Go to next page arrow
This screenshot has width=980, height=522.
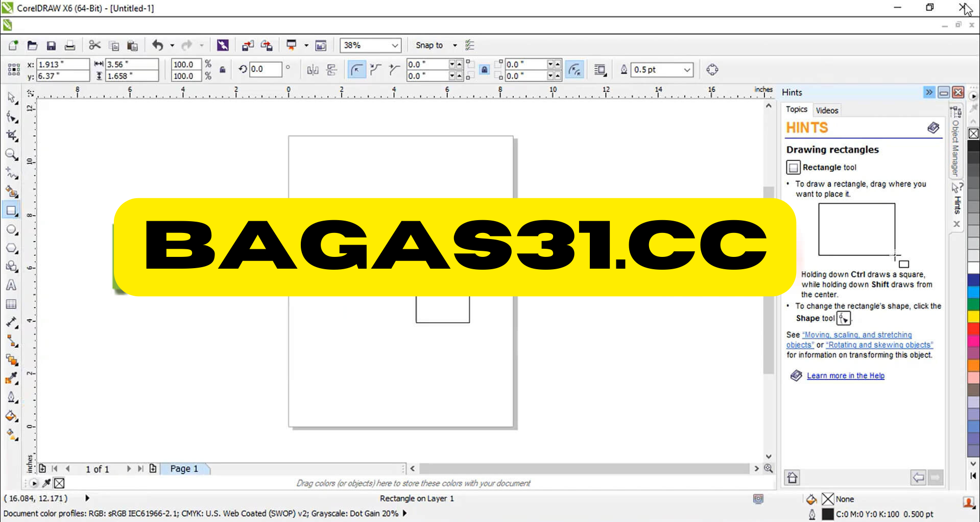pyautogui.click(x=129, y=469)
